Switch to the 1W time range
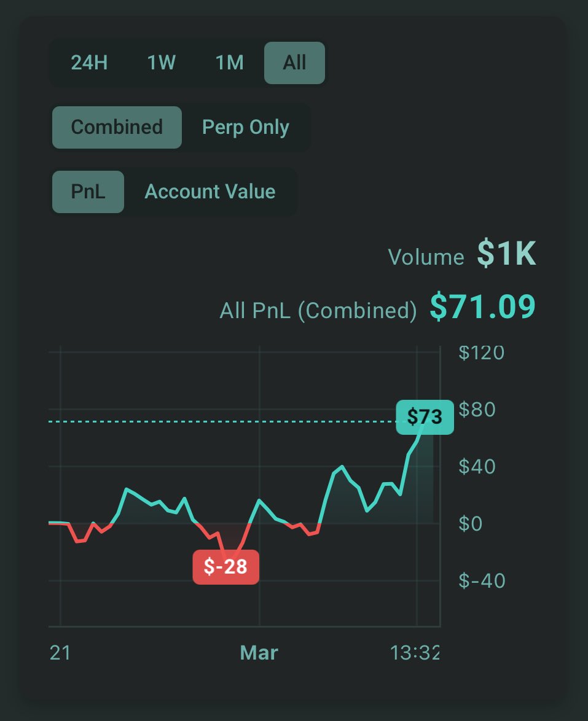The height and width of the screenshot is (721, 588). pyautogui.click(x=162, y=63)
